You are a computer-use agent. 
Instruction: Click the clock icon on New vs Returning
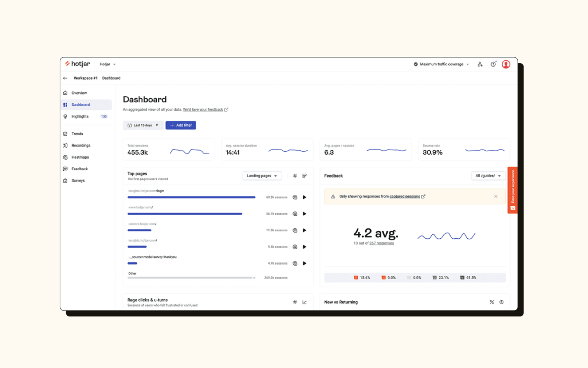[x=502, y=302]
